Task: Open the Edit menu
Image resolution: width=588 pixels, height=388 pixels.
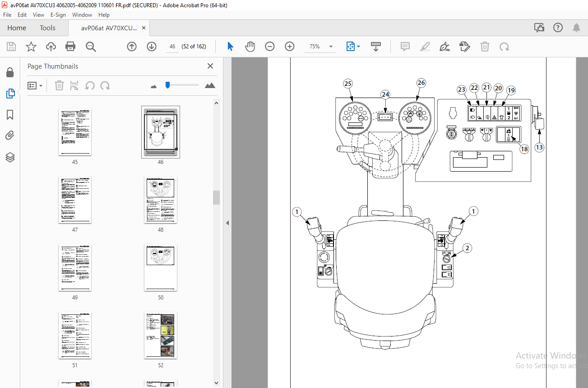Action: 22,15
